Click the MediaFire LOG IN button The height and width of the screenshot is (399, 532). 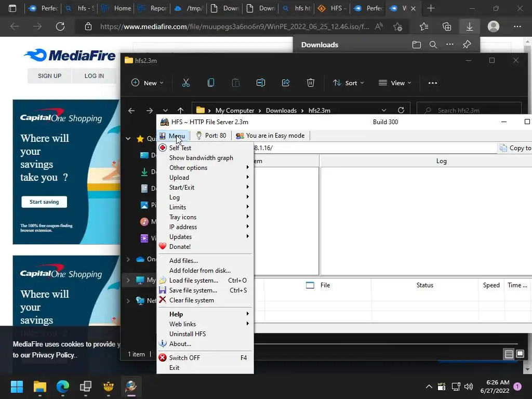coord(94,76)
